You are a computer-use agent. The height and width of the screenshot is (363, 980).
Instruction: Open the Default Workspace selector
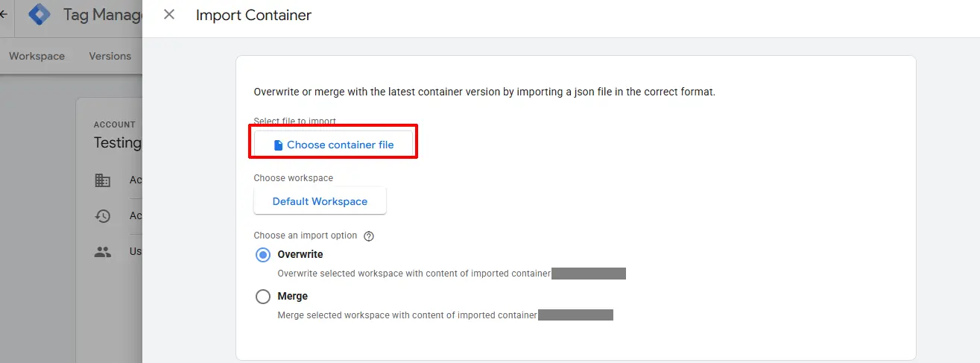[x=320, y=201]
